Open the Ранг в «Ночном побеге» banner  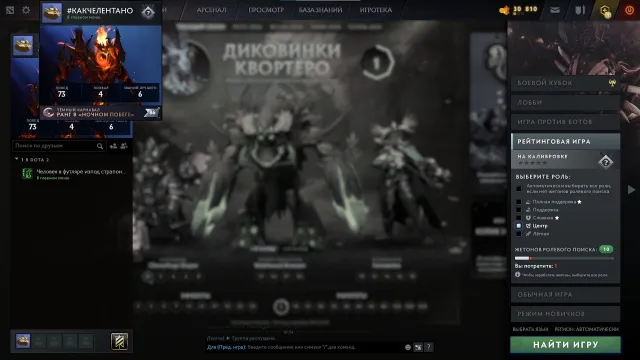[100, 112]
